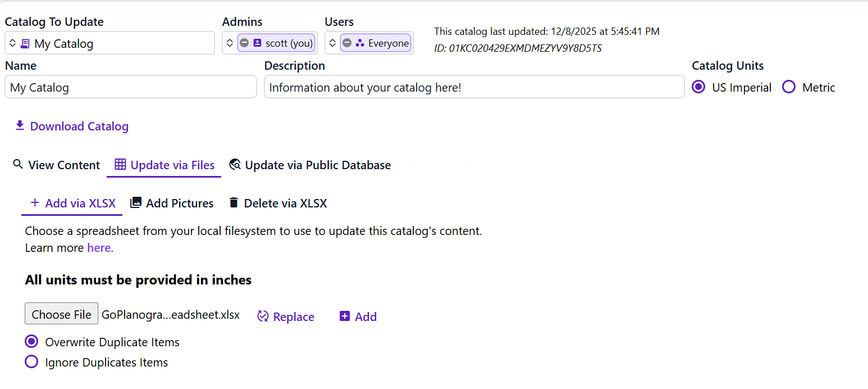Switch to Update via Public Database tab
The width and height of the screenshot is (868, 389).
click(310, 165)
